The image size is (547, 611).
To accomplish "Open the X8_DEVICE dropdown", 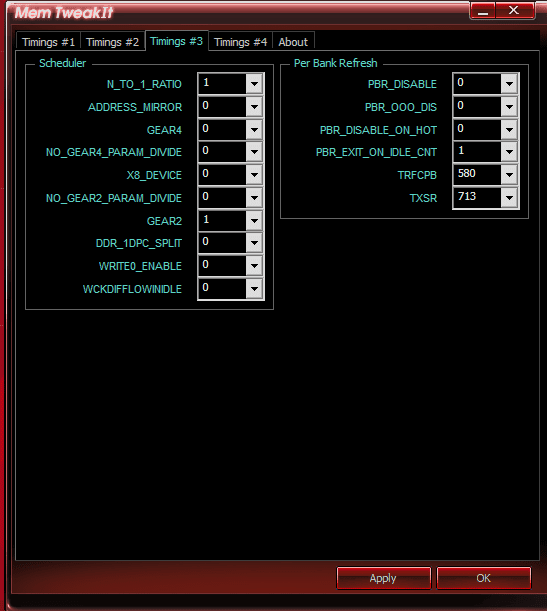I will tap(254, 175).
